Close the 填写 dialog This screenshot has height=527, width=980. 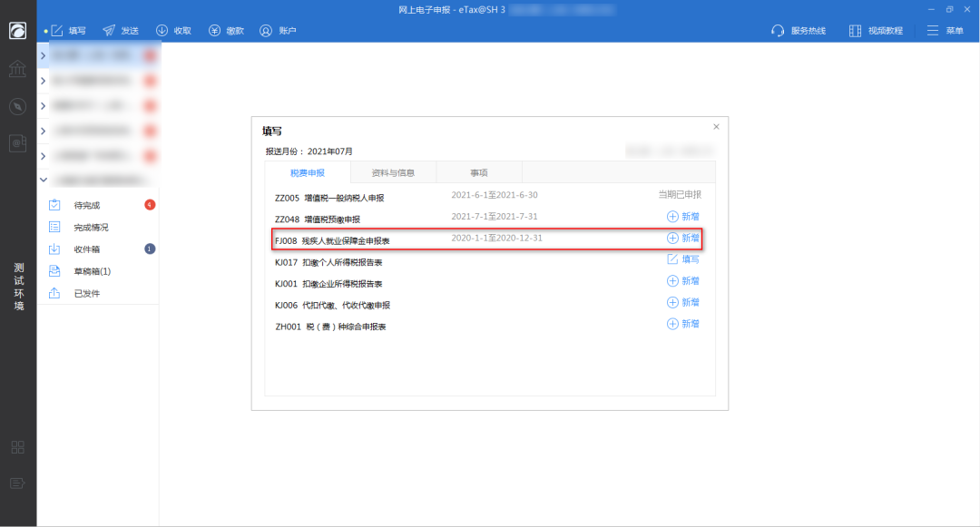(716, 127)
